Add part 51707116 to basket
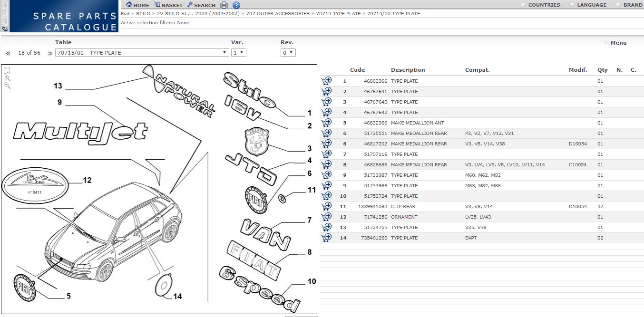Viewport: 644px width, 317px height. 326,154
